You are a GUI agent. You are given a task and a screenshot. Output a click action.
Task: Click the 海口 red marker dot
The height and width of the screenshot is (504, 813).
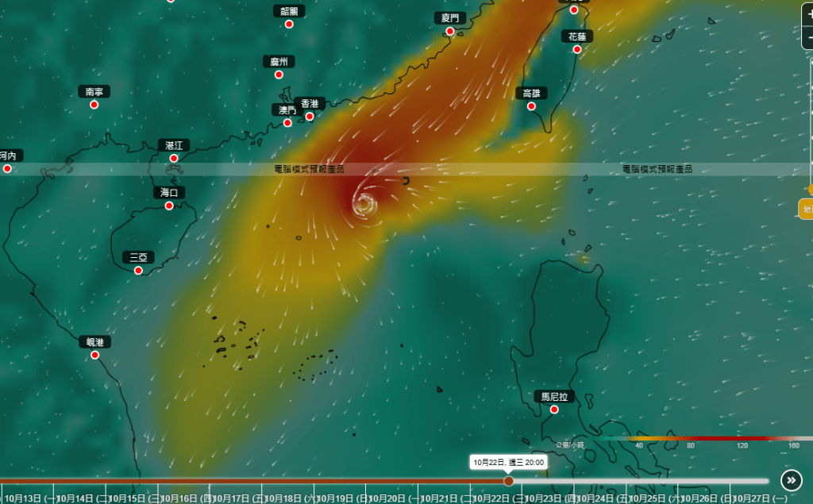(x=169, y=206)
